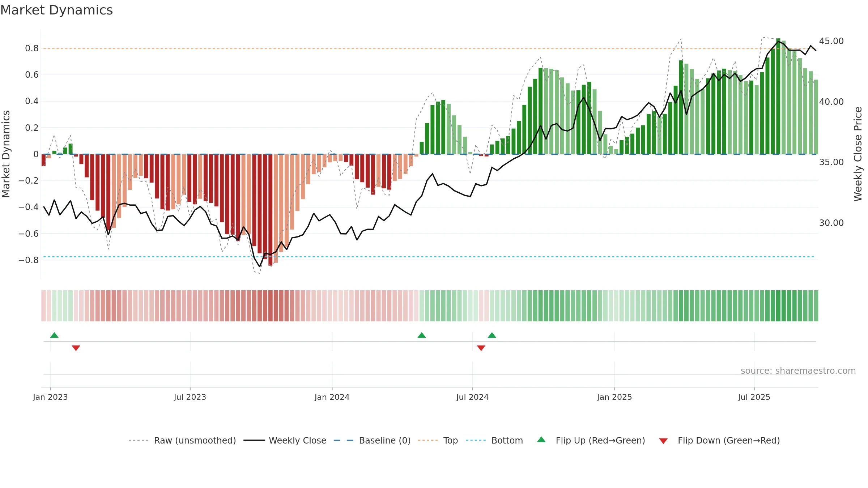
Task: Click the Jan 2025 x-axis label
Action: [614, 397]
